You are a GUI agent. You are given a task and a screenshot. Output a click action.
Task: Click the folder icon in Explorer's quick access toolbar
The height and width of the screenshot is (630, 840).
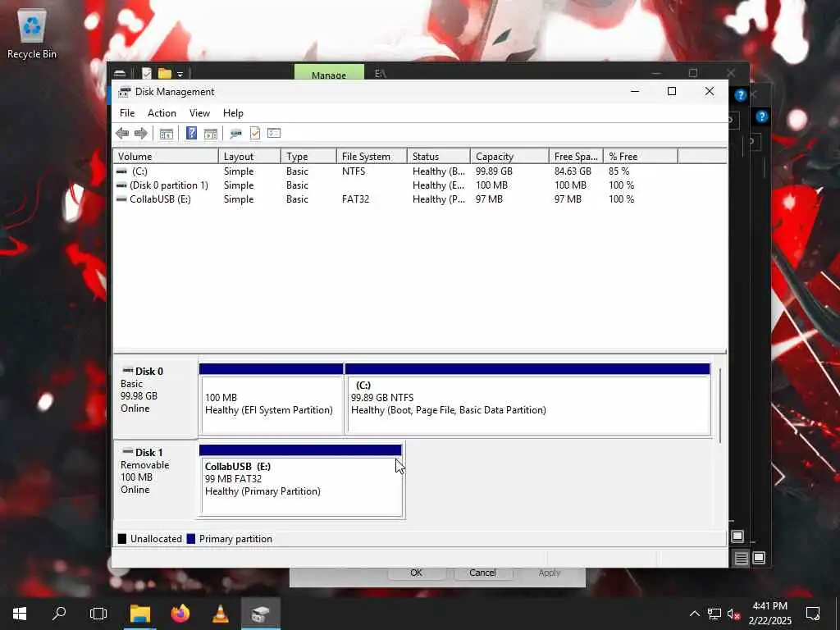[x=164, y=73]
